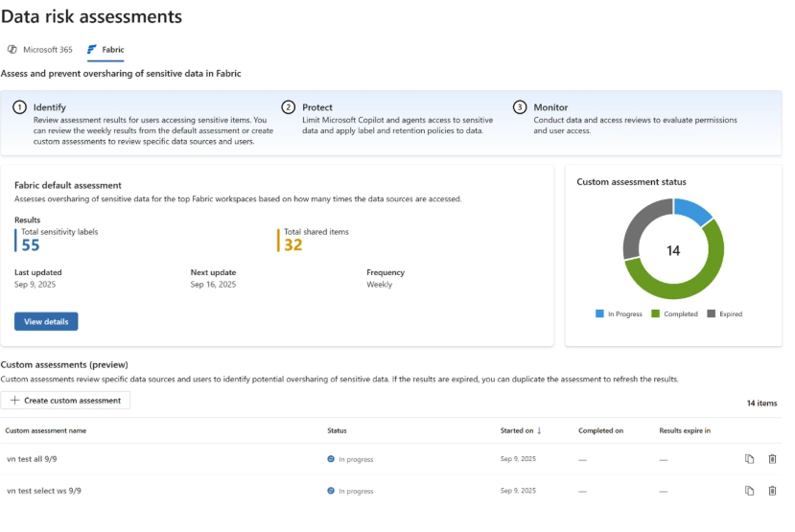Duplicate the 'vn test all 9/9' assessment
This screenshot has height=532, width=795.
[750, 459]
